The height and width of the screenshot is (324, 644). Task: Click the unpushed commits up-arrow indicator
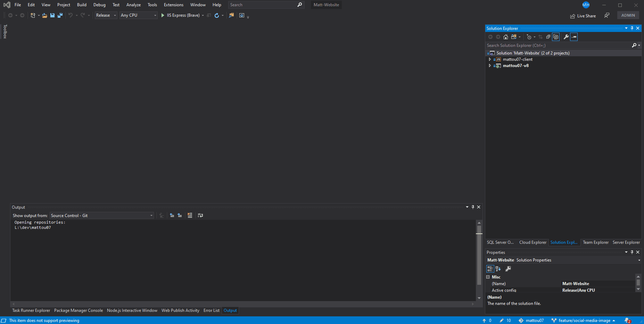click(487, 321)
